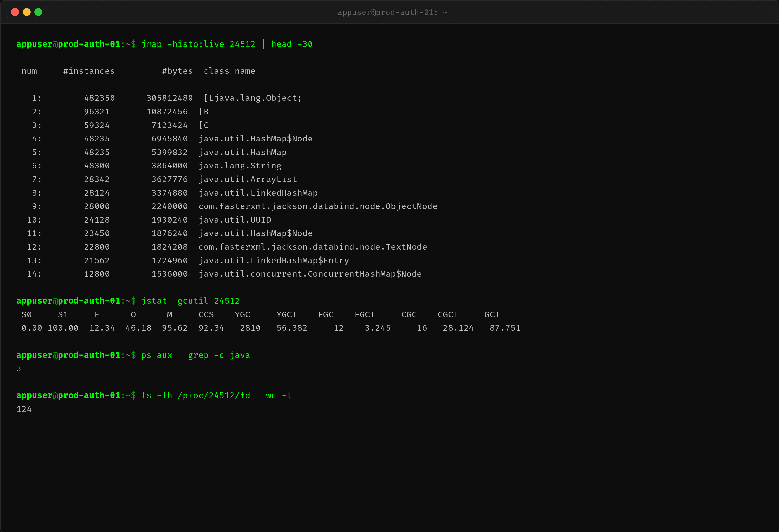This screenshot has width=779, height=532.
Task: Click the #bytes column header
Action: click(177, 71)
